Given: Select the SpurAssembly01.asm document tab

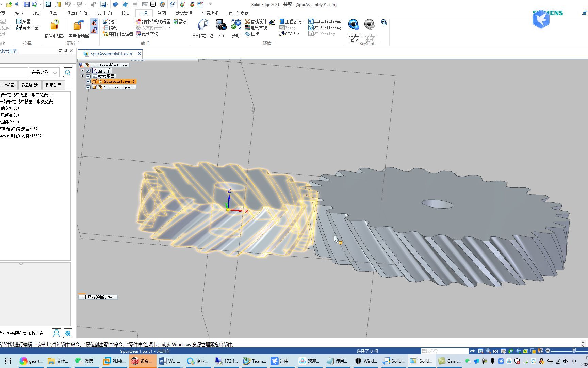Looking at the screenshot, I should pyautogui.click(x=111, y=53).
